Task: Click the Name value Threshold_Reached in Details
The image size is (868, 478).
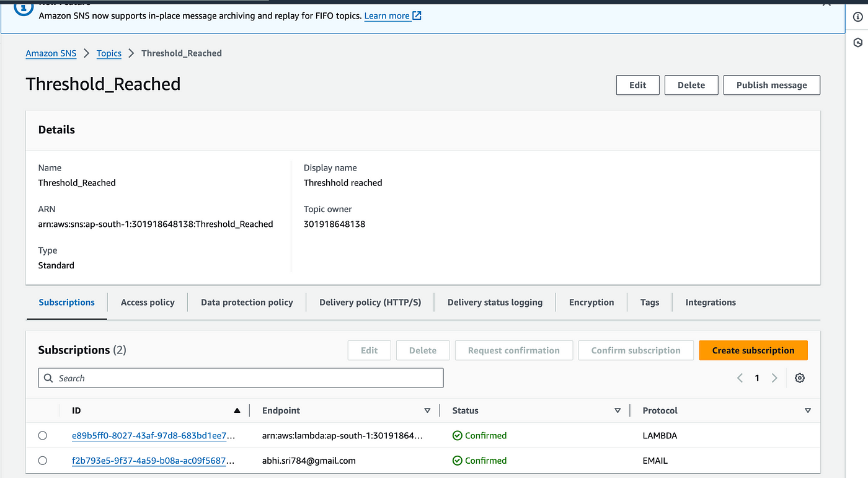Action: point(77,183)
